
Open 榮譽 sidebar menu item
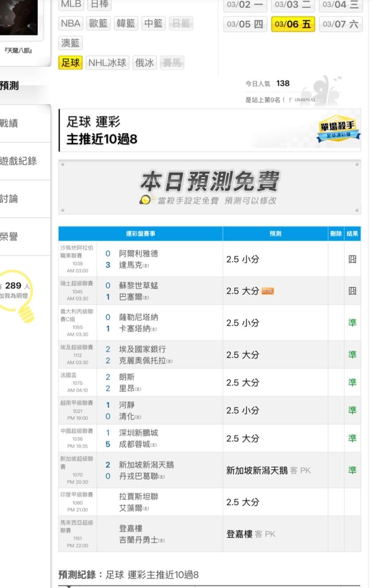click(x=25, y=236)
